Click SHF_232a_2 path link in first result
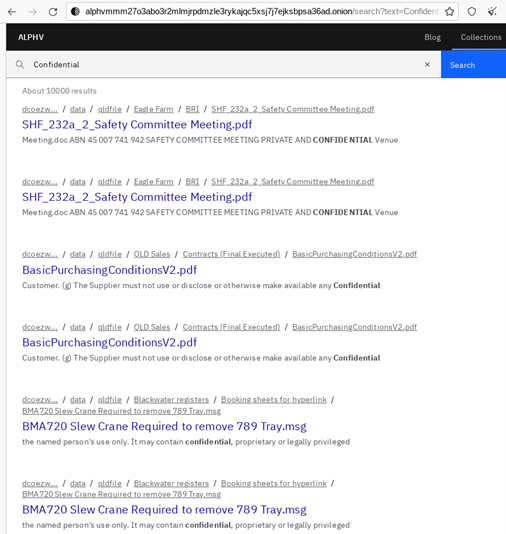This screenshot has width=506, height=534. [292, 109]
